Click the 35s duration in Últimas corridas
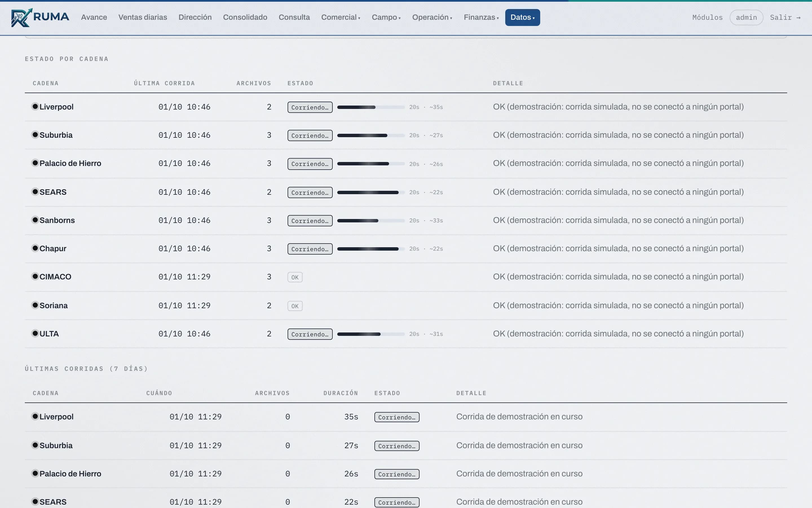 tap(351, 417)
